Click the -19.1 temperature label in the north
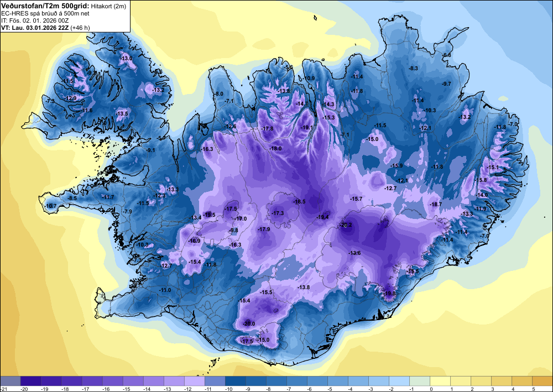 306,128
